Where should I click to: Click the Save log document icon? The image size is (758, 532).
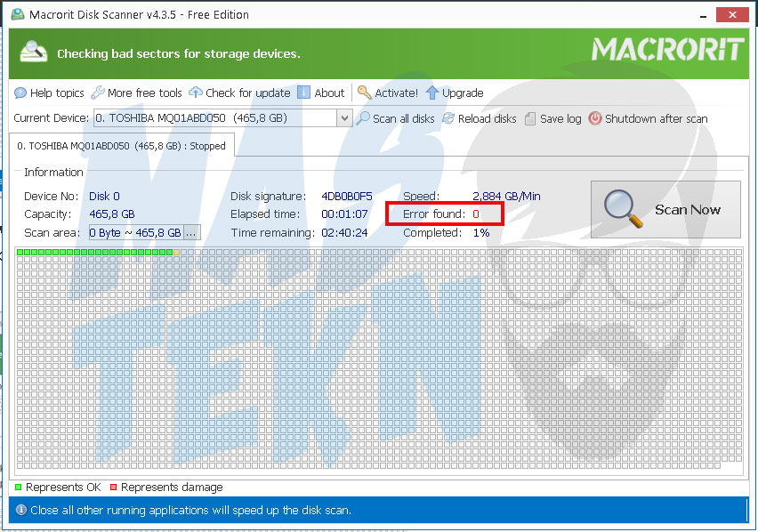530,118
